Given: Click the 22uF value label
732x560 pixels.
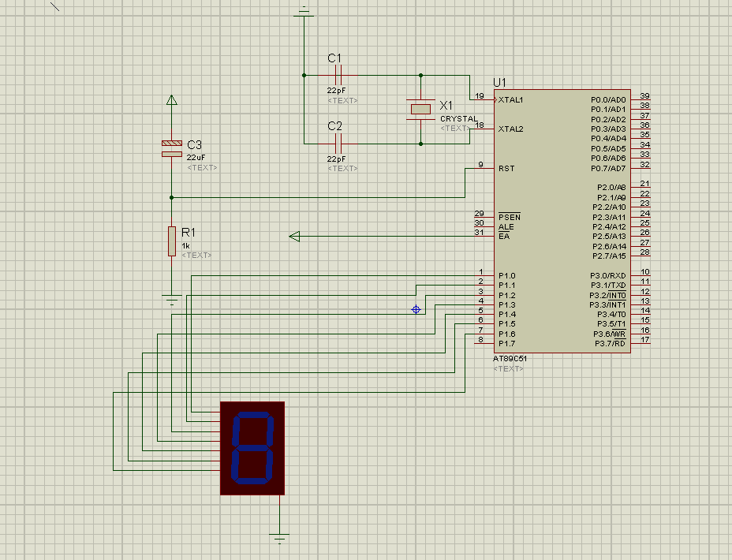Looking at the screenshot, I should click(x=196, y=158).
